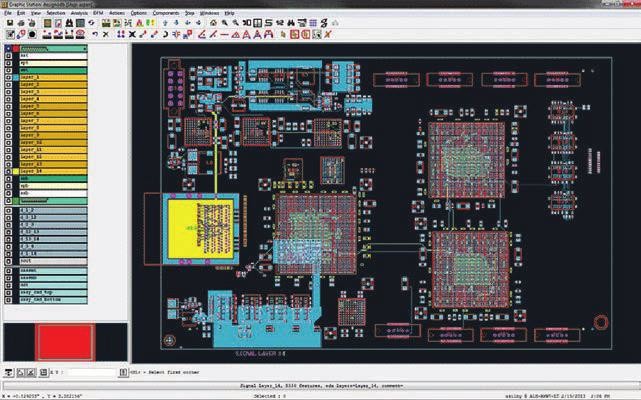Click the save disk icon in toolbar
Image resolution: width=641 pixels, height=400 pixels.
click(x=10, y=23)
